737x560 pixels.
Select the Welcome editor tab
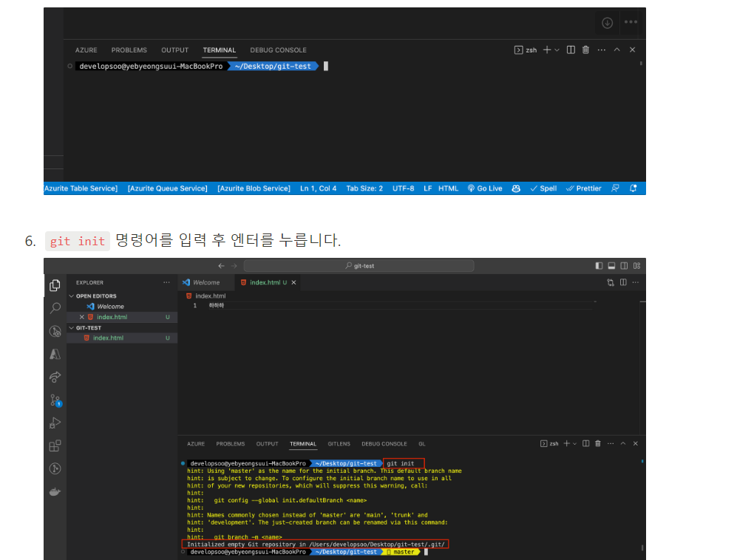[x=206, y=282]
